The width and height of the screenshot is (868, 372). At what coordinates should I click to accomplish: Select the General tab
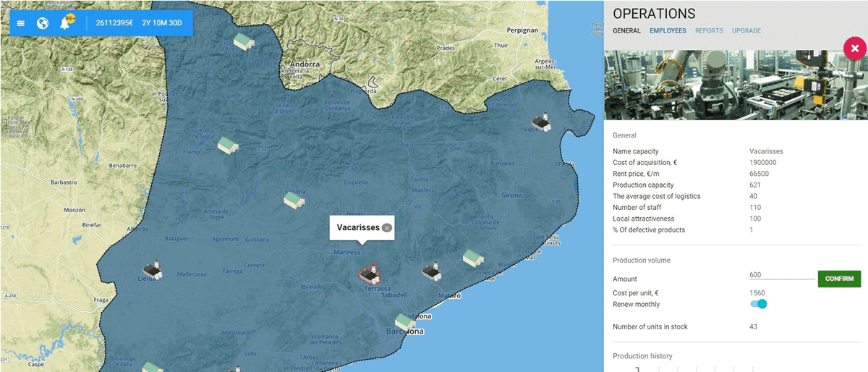[626, 30]
